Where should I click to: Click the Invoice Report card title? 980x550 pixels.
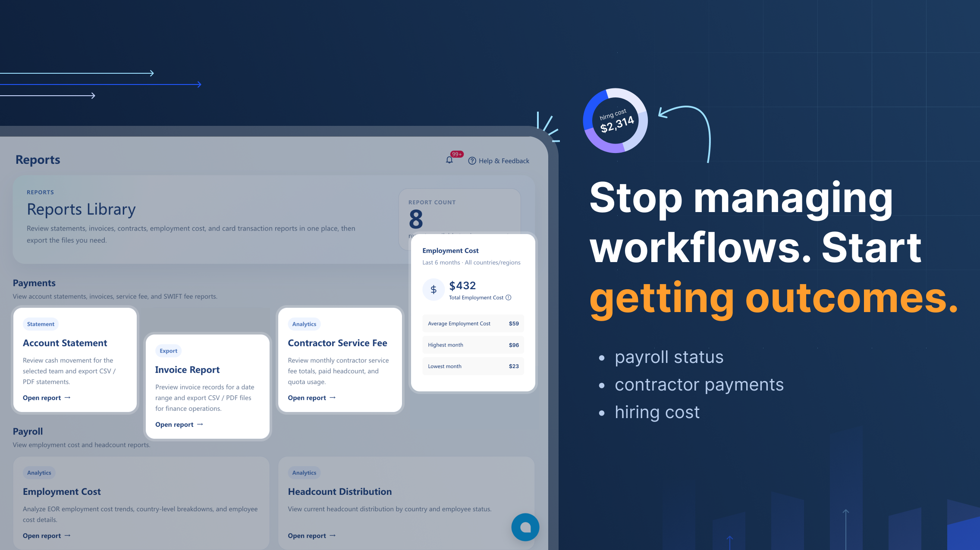(x=187, y=370)
